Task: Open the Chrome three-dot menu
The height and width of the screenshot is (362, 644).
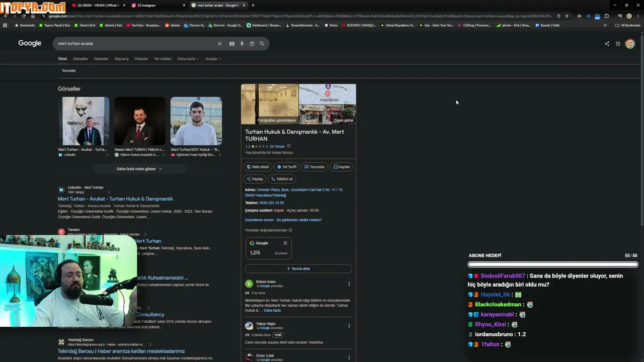Action: [638, 16]
